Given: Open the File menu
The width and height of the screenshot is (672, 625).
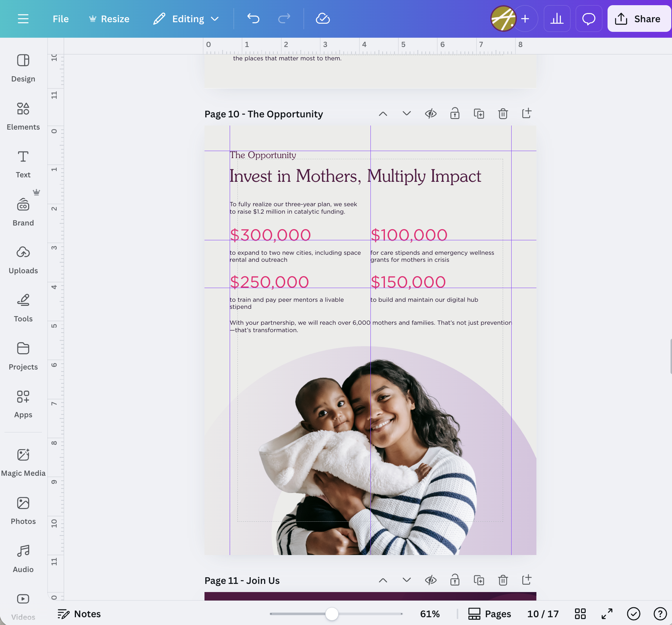Looking at the screenshot, I should [x=61, y=19].
